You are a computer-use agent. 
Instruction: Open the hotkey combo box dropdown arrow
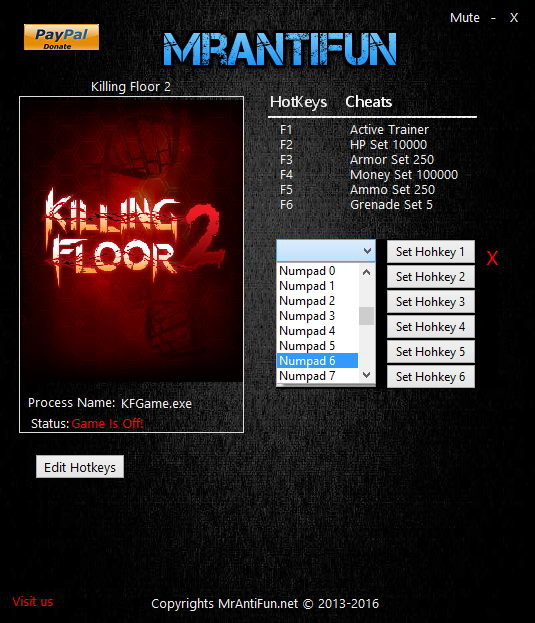tap(367, 251)
